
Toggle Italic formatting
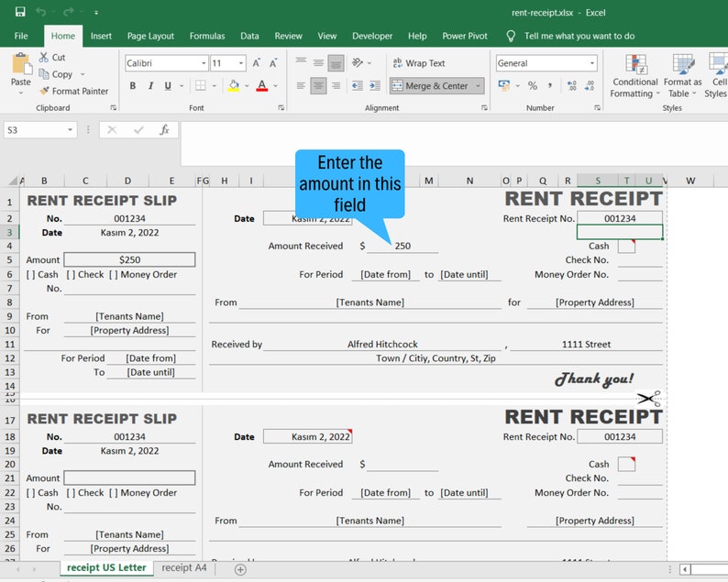pyautogui.click(x=150, y=85)
